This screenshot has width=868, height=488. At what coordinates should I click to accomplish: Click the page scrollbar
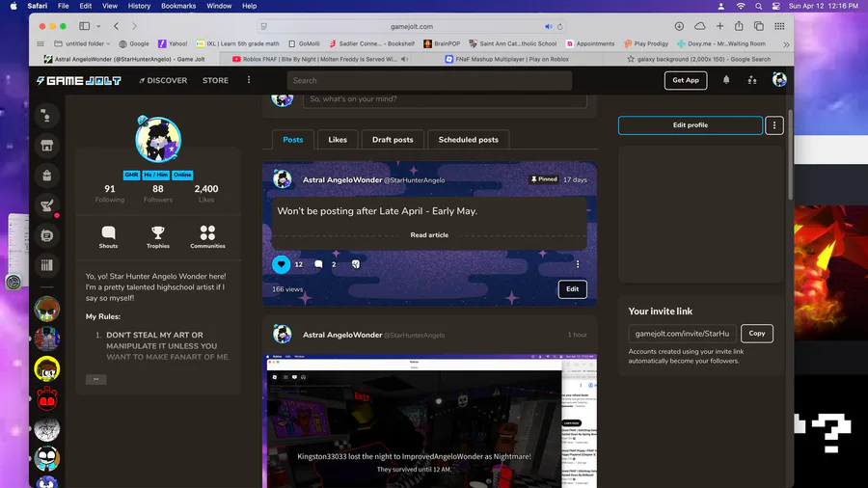point(790,155)
